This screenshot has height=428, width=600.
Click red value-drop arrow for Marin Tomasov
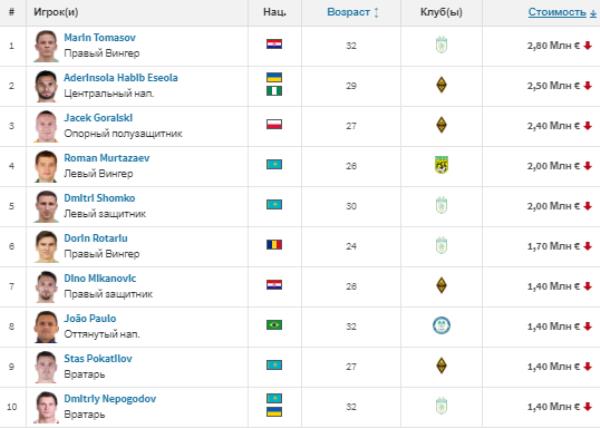coord(588,46)
